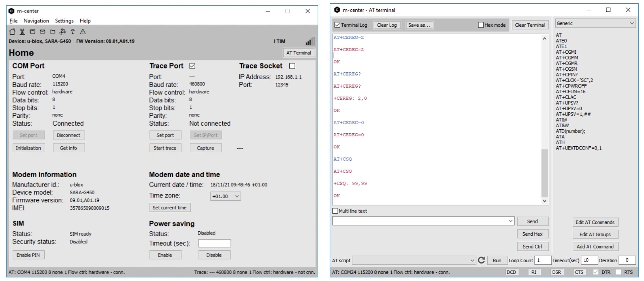Click the Send button
This screenshot has width=644, height=281.
[533, 221]
